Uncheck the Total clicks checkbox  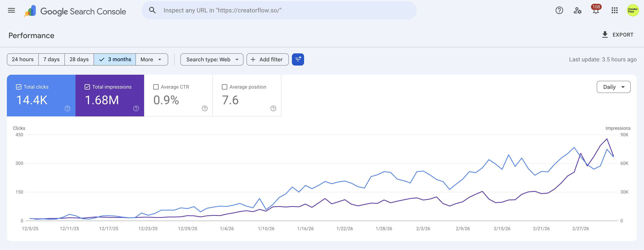(19, 87)
